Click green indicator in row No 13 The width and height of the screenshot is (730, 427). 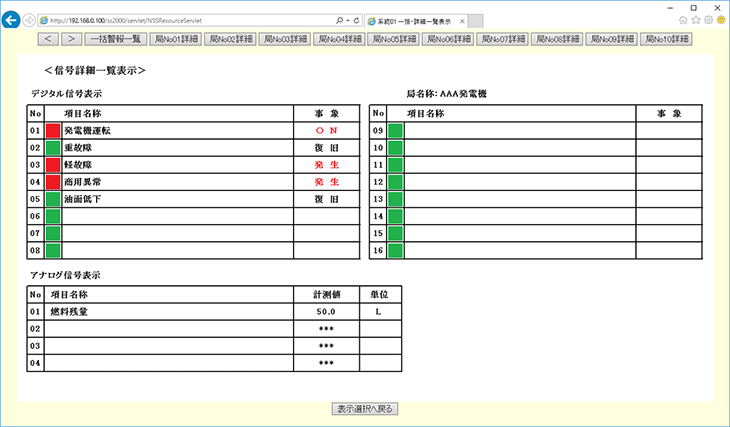pos(396,199)
